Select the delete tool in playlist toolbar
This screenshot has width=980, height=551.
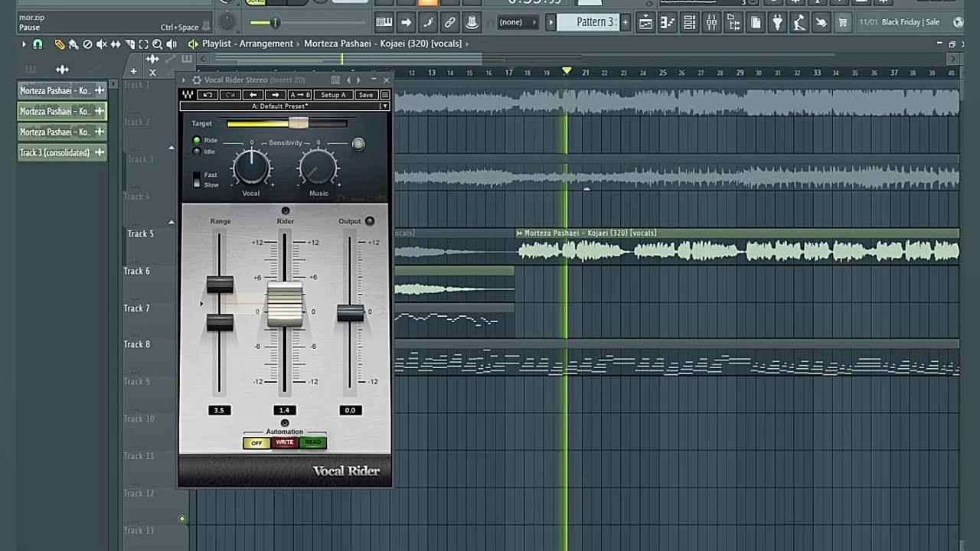87,44
